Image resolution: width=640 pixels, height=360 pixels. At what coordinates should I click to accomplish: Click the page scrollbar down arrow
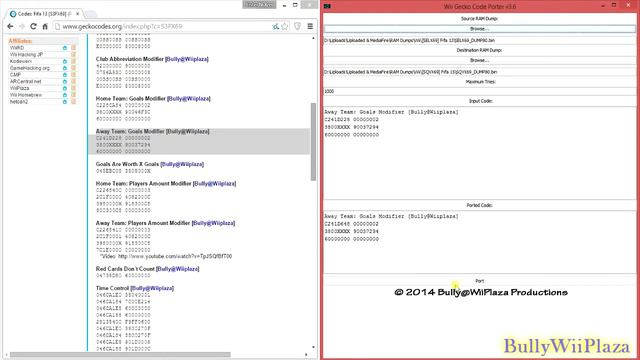(x=313, y=347)
